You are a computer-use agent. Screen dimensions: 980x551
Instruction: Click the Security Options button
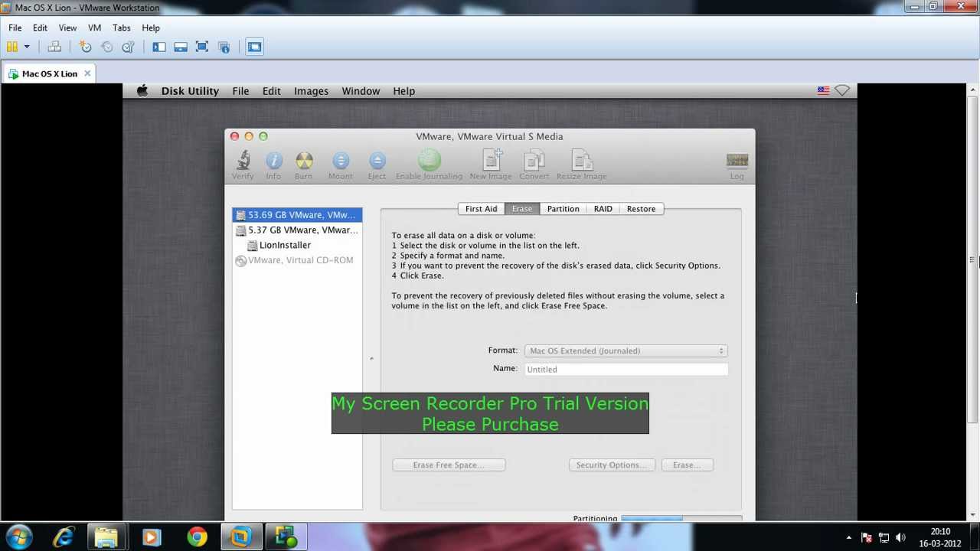click(x=612, y=465)
